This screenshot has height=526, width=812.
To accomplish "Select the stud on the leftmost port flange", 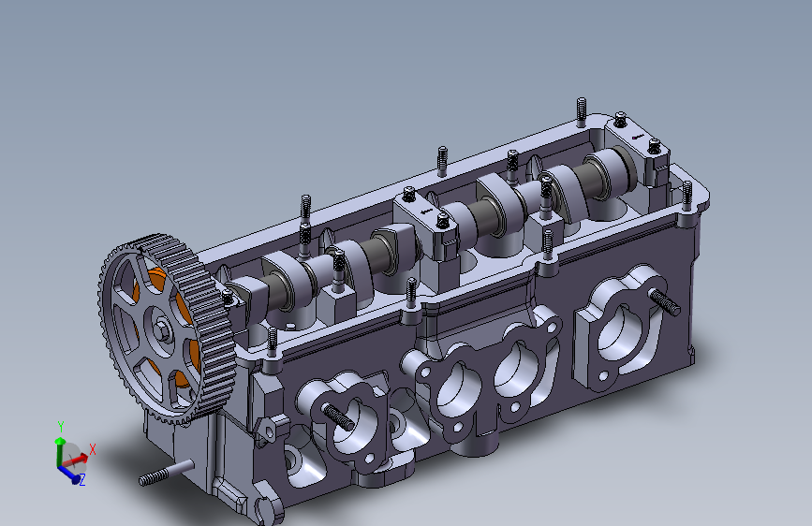I will (339, 417).
